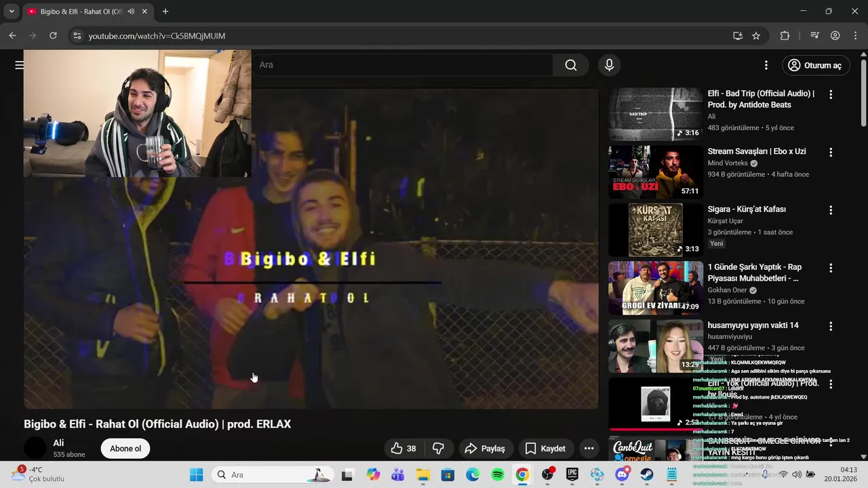
Task: Open Kürş'at Kafası album thumbnail
Action: [x=655, y=230]
